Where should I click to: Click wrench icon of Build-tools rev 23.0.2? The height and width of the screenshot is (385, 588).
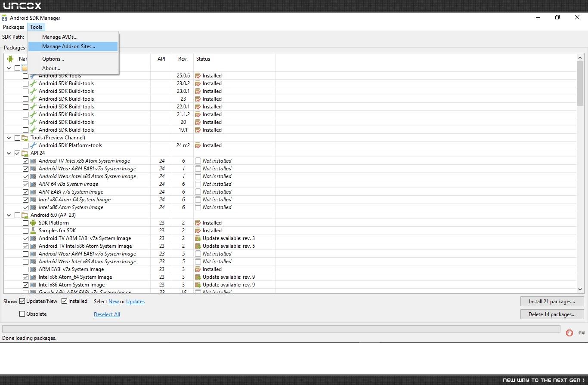coord(33,83)
